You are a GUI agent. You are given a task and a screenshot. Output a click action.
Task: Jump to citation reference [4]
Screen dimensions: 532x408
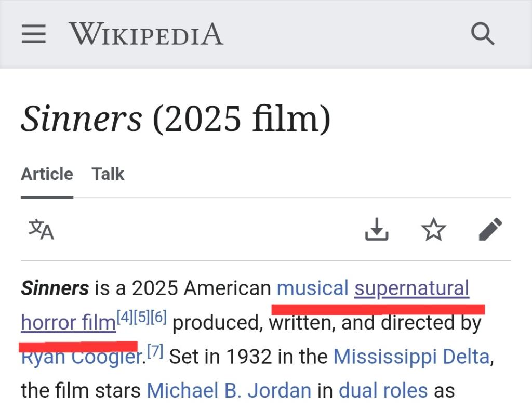coord(125,317)
